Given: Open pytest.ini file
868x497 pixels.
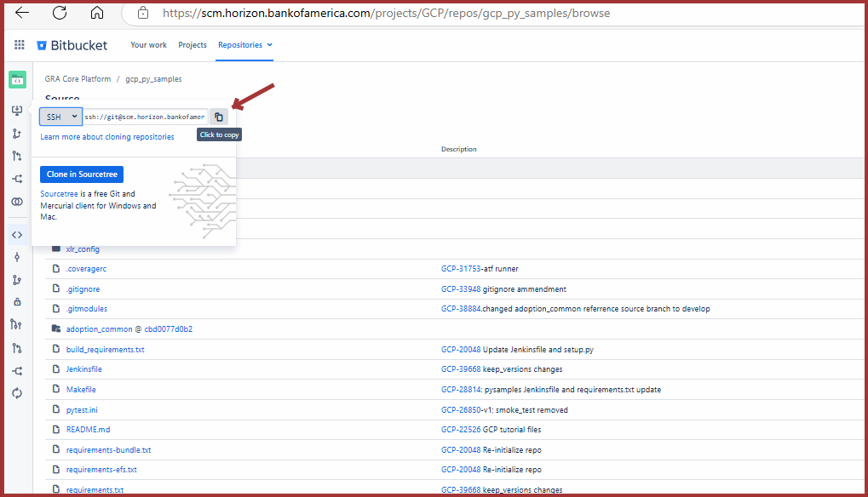Looking at the screenshot, I should point(82,409).
